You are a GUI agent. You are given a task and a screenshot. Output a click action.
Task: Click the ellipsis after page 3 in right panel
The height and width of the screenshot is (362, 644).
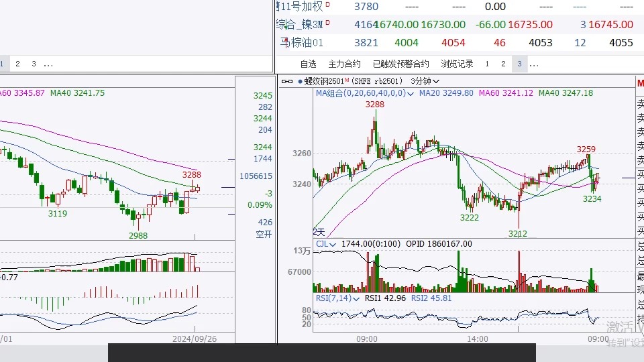point(534,64)
